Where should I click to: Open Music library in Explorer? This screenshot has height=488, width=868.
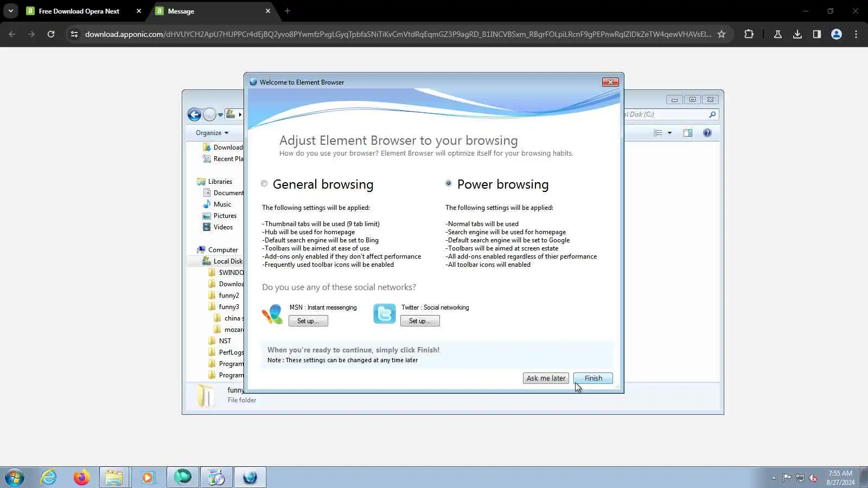coord(217,204)
